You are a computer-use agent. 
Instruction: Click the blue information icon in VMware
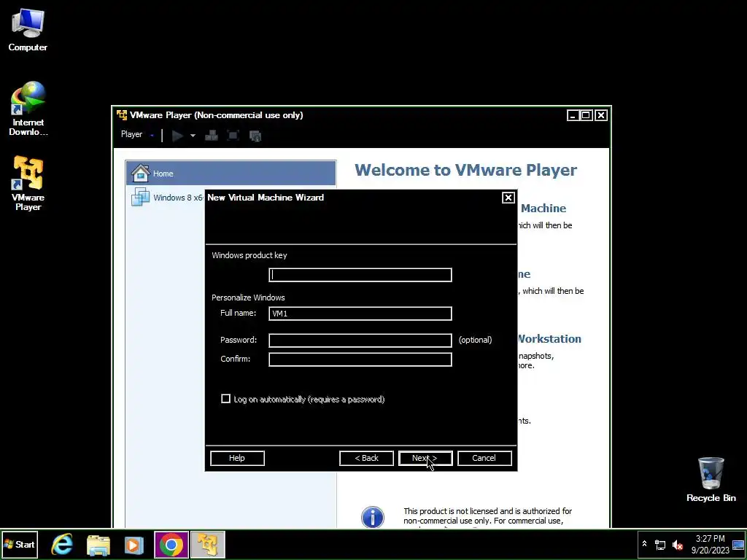pos(373,517)
